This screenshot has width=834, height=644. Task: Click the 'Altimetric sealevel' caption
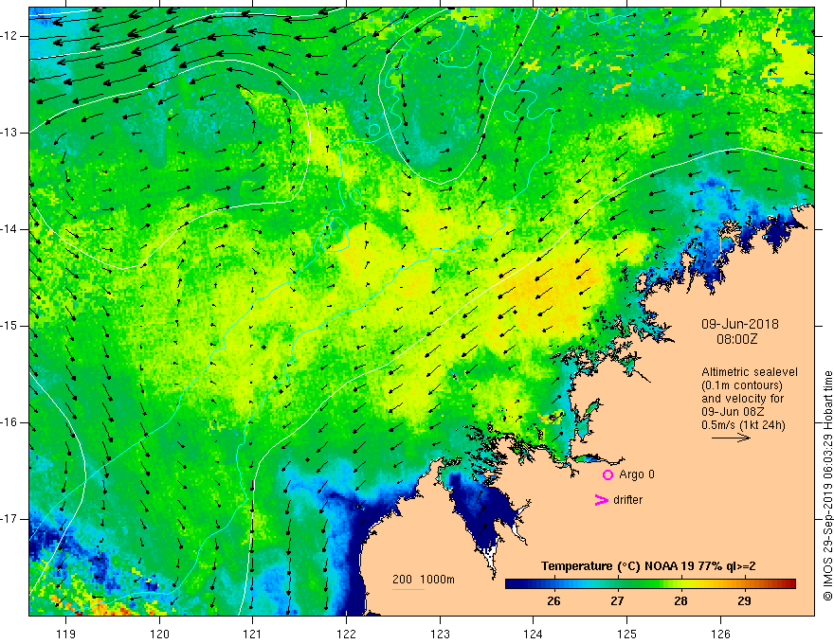(750, 372)
